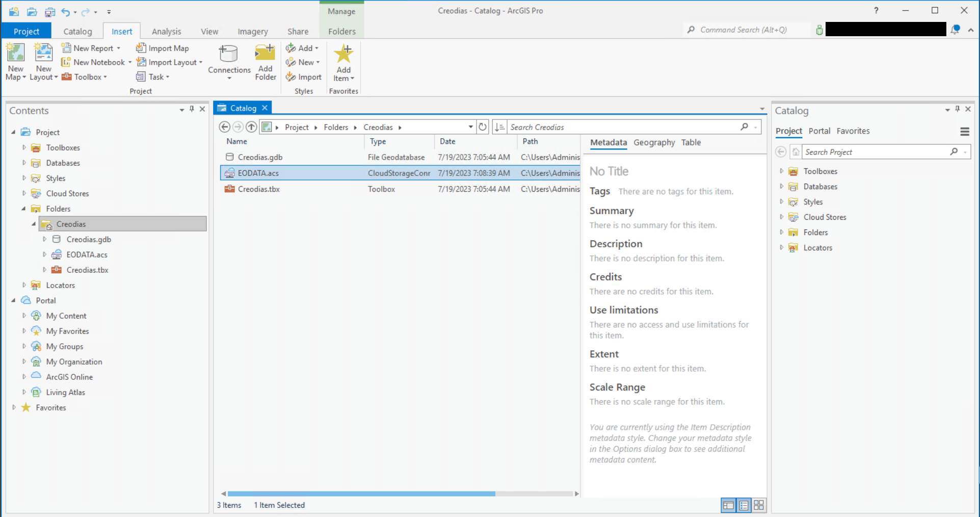Open the Analysis ribbon tab
980x517 pixels.
(x=166, y=31)
